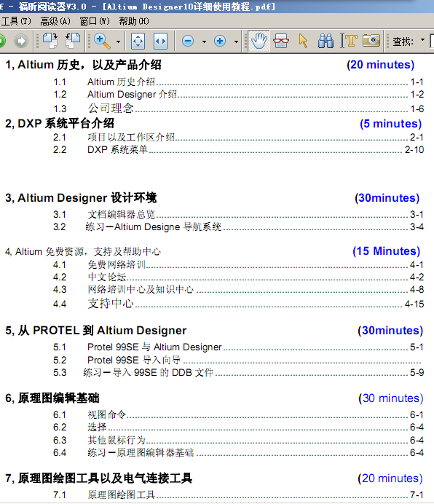This screenshot has height=504, width=434.
Task: Click page number 2-10
Action: click(x=414, y=150)
